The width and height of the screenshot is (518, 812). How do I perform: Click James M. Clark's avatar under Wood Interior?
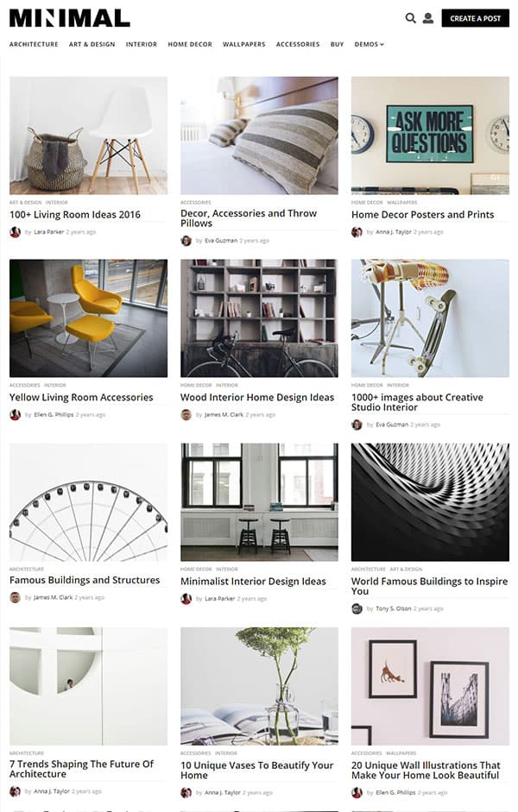[x=186, y=415]
